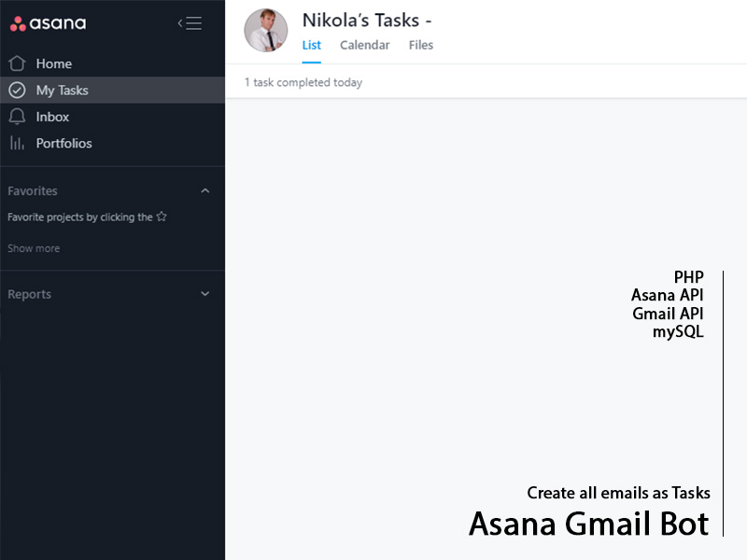Screen dimensions: 747x560
Task: Click Show more in the sidebar
Action: coord(34,248)
